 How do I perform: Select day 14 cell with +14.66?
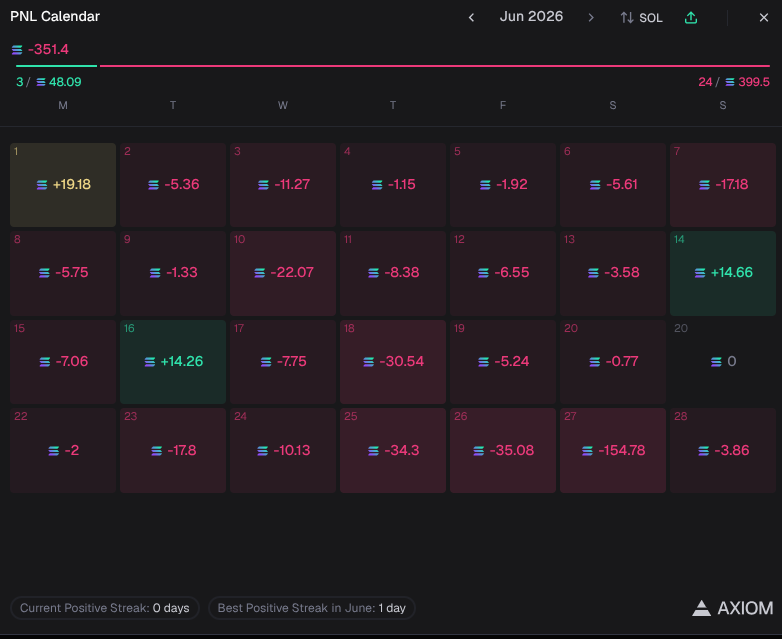point(723,273)
